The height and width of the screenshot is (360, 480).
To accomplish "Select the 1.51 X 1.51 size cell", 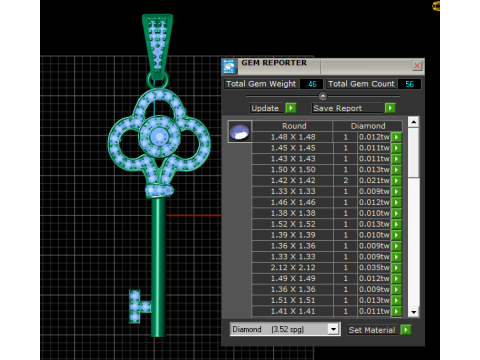I will [x=293, y=300].
